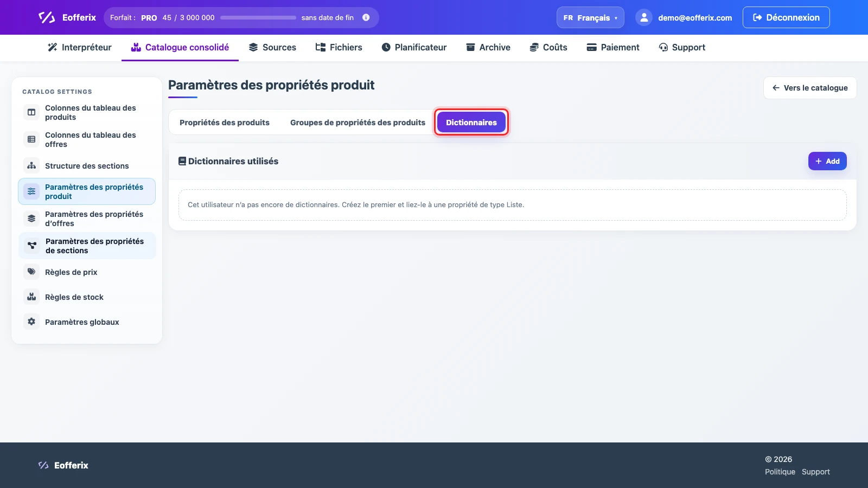Screen dimensions: 868x488
Task: Open Paramètres globaux settings text
Action: click(x=82, y=322)
